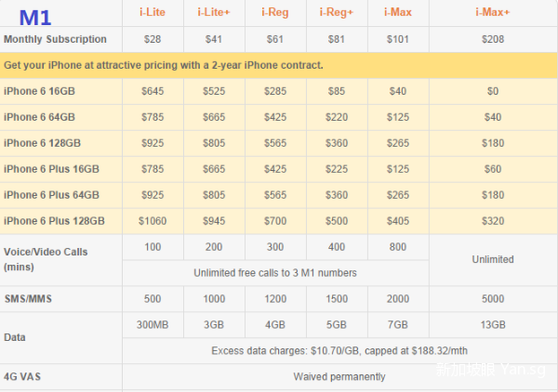Image resolution: width=558 pixels, height=392 pixels.
Task: Pick the i-Max plan header
Action: tap(398, 13)
